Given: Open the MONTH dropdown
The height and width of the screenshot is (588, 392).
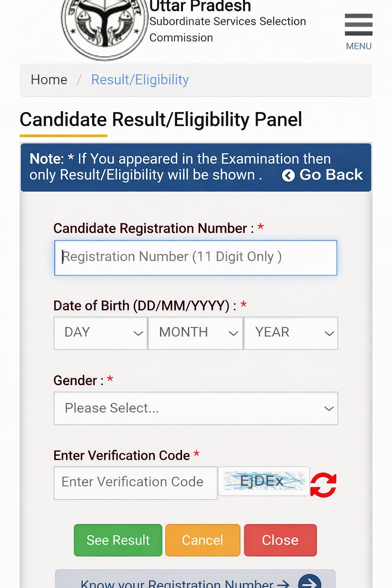Looking at the screenshot, I should (195, 333).
